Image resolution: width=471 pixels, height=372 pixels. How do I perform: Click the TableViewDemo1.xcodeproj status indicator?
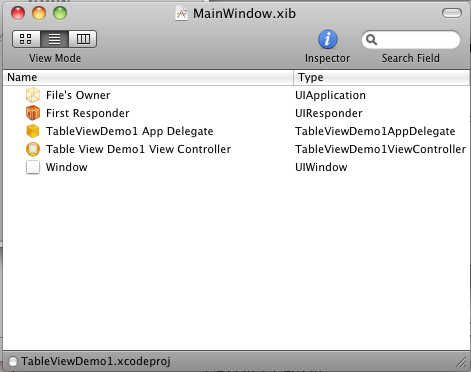(x=13, y=361)
